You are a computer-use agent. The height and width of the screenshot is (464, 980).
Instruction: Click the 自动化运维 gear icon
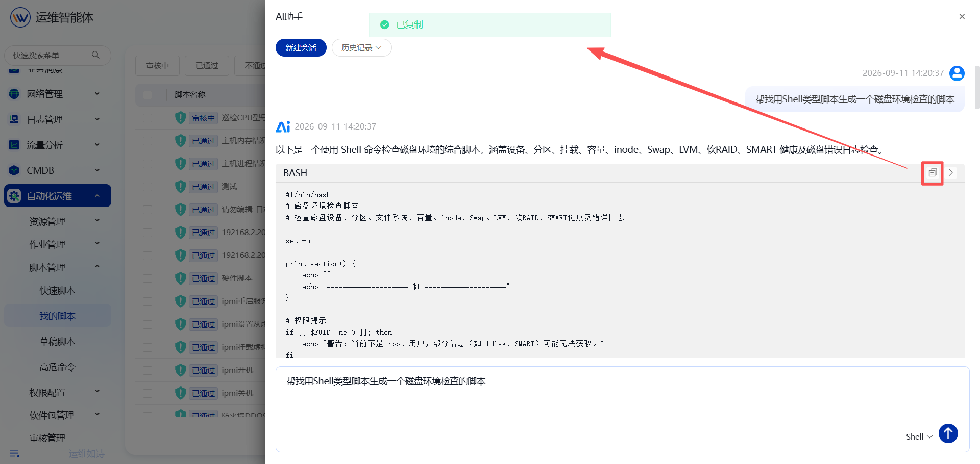point(14,196)
